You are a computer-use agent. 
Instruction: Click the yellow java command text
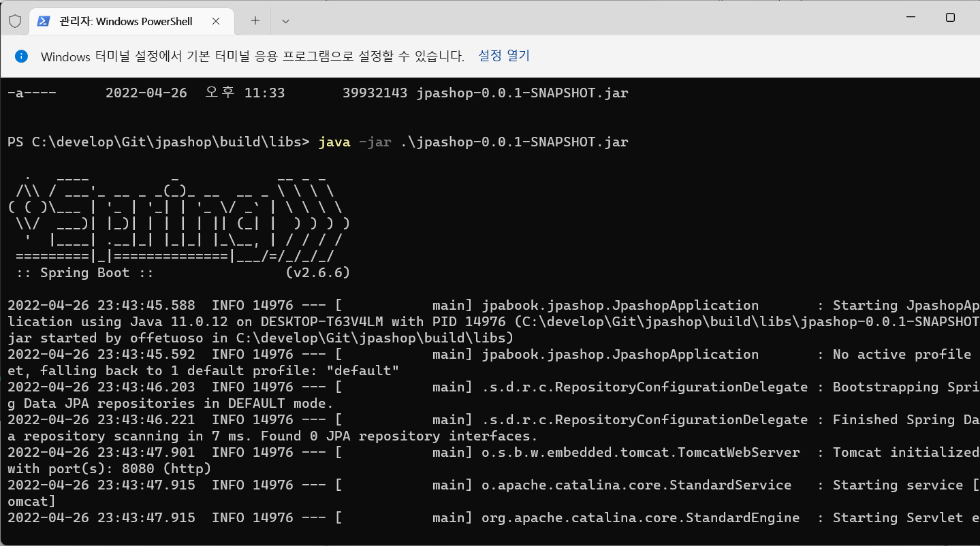(x=334, y=142)
